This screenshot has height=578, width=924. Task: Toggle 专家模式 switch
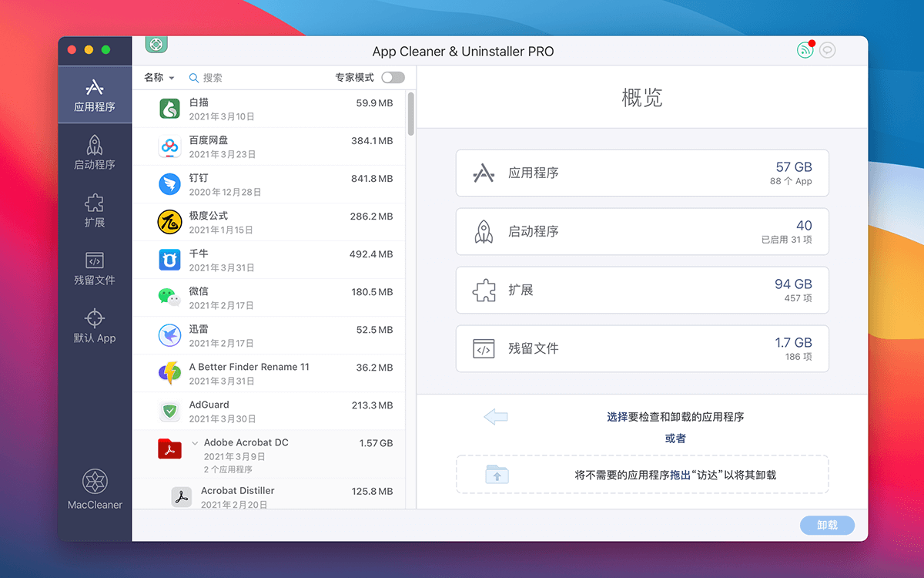pyautogui.click(x=393, y=78)
